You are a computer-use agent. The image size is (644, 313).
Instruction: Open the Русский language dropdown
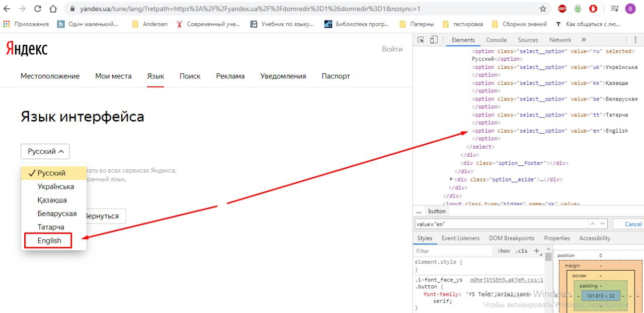click(45, 151)
